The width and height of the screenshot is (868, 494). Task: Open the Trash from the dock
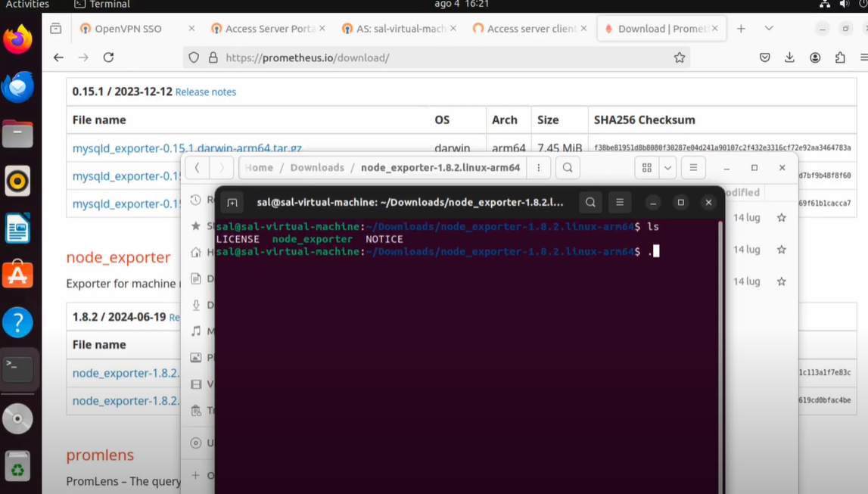[x=17, y=466]
